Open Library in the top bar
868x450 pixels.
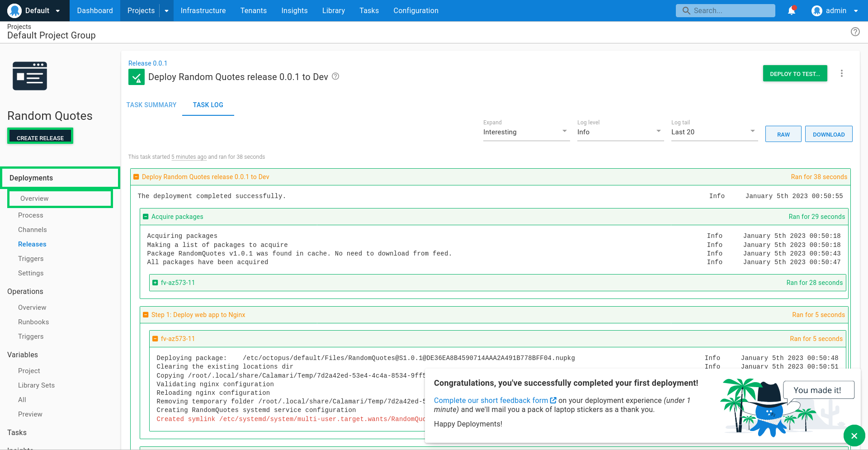[x=334, y=10]
